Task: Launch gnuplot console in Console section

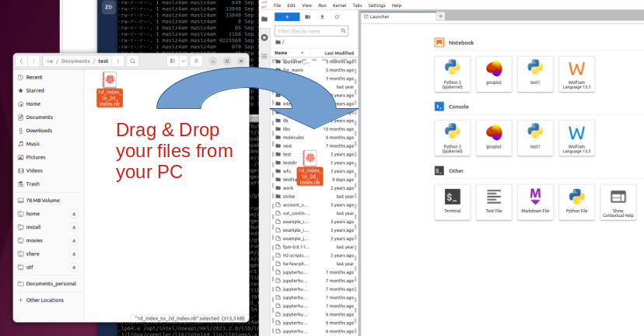Action: (494, 138)
